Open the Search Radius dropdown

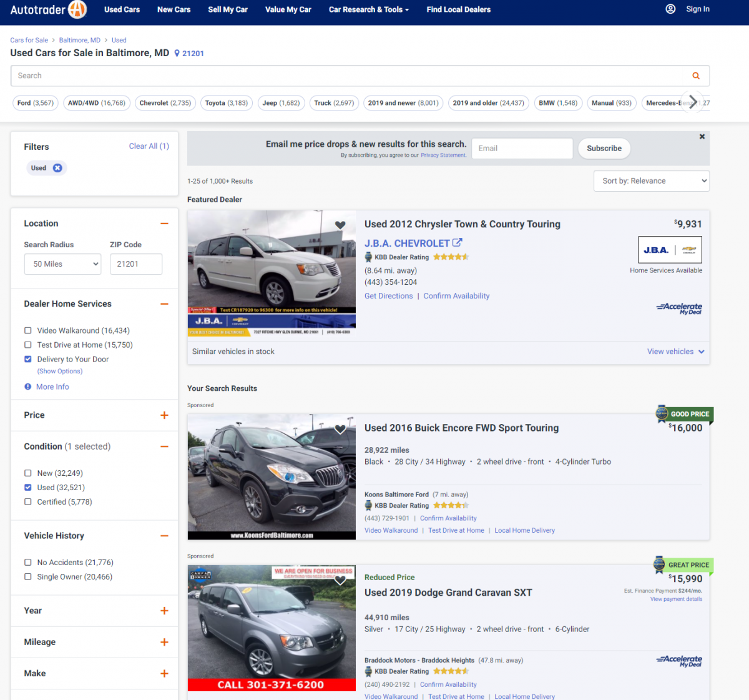coord(62,264)
